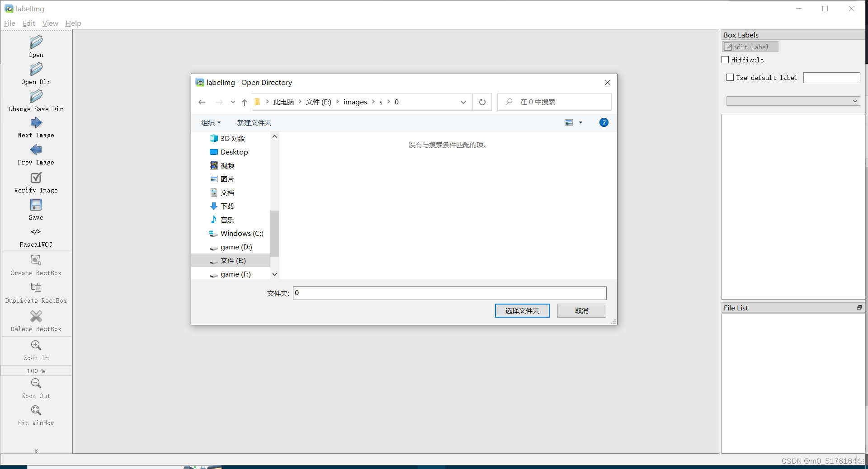
Task: Click the back arrow in dialog
Action: (202, 102)
